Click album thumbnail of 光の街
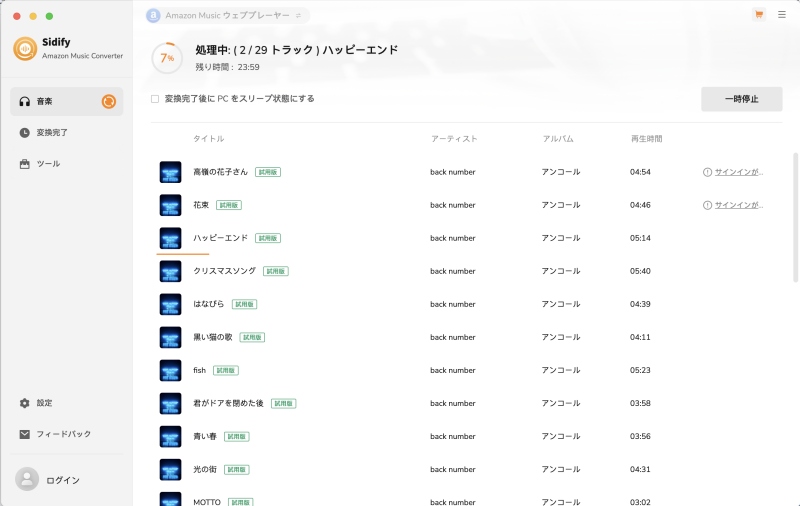Screen dimensions: 800x506 170,469
